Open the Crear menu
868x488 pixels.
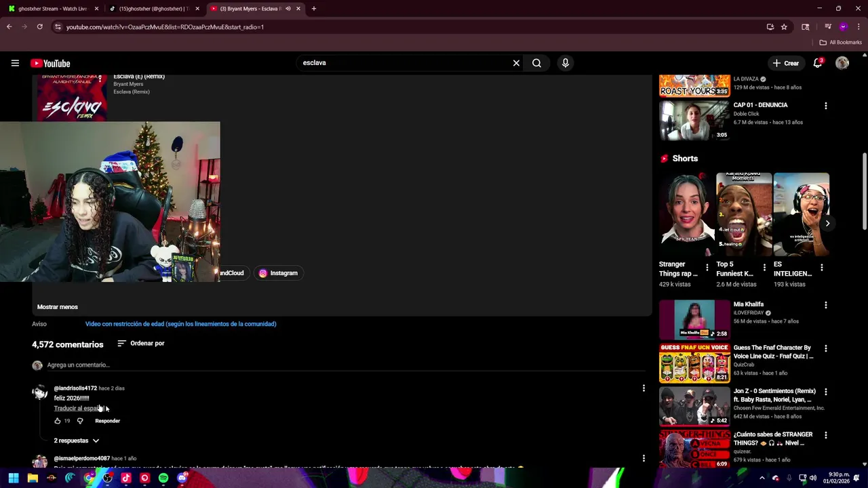pos(786,63)
